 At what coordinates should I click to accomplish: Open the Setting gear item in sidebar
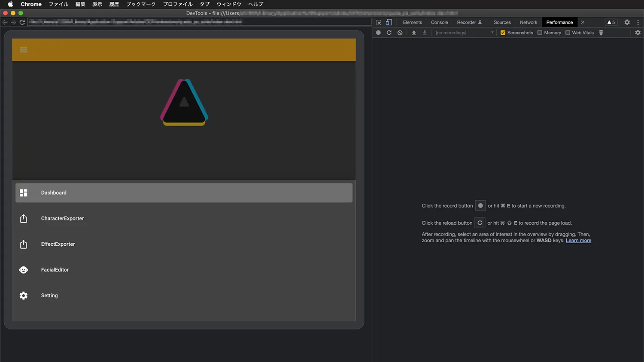(x=49, y=295)
